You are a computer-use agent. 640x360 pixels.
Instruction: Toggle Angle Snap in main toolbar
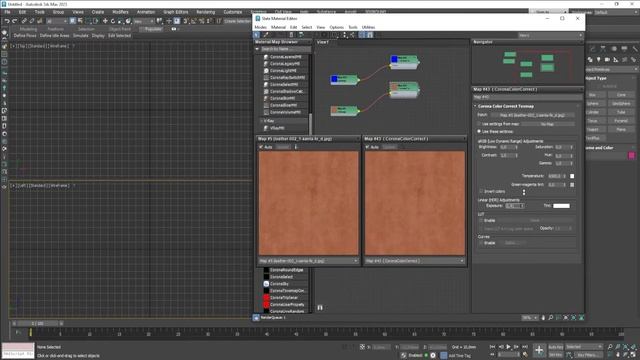[x=194, y=21]
